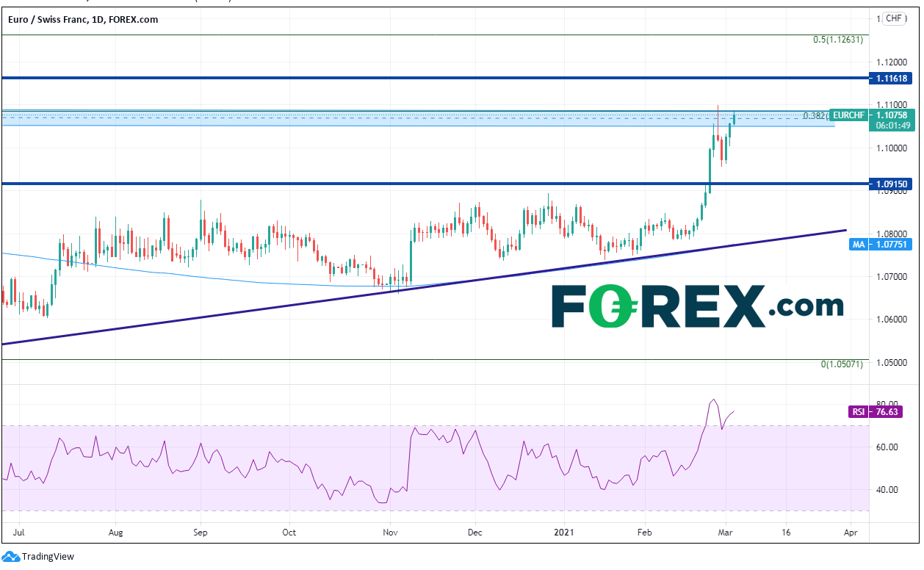This screenshot has width=924, height=570.
Task: Click the RSI value label tag
Action: (x=856, y=412)
